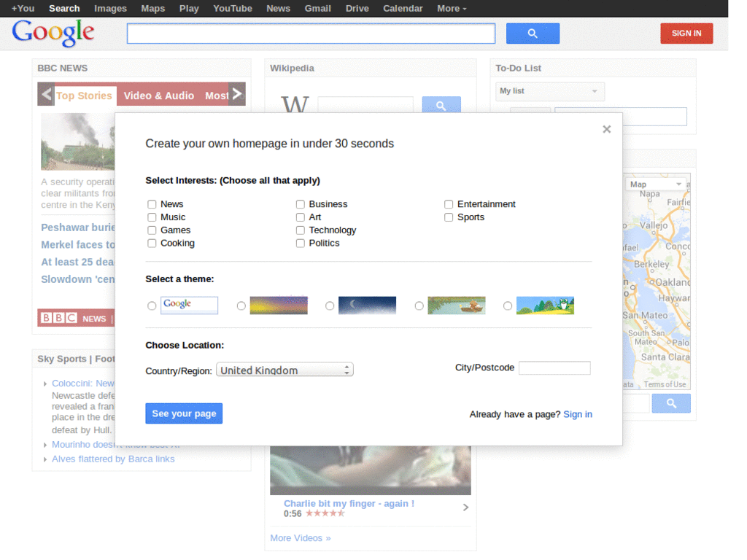Image resolution: width=747 pixels, height=560 pixels.
Task: Click the night sky theme thumbnail
Action: pyautogui.click(x=368, y=306)
